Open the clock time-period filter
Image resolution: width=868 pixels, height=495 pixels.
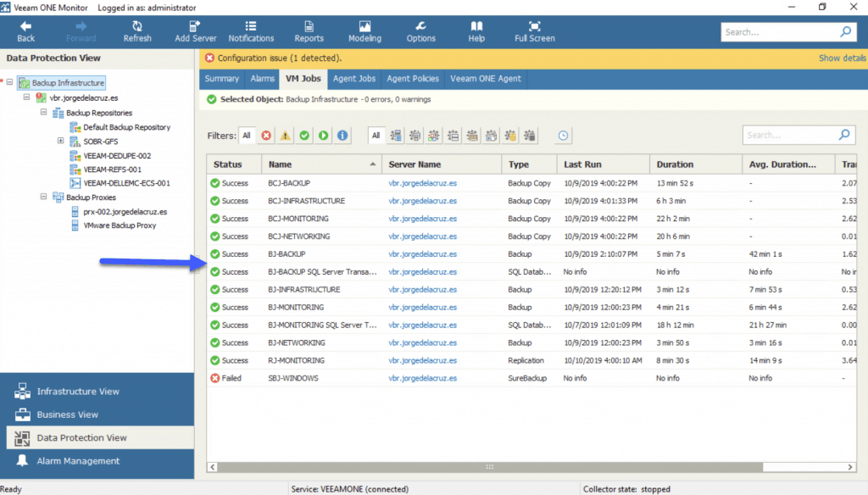(563, 136)
